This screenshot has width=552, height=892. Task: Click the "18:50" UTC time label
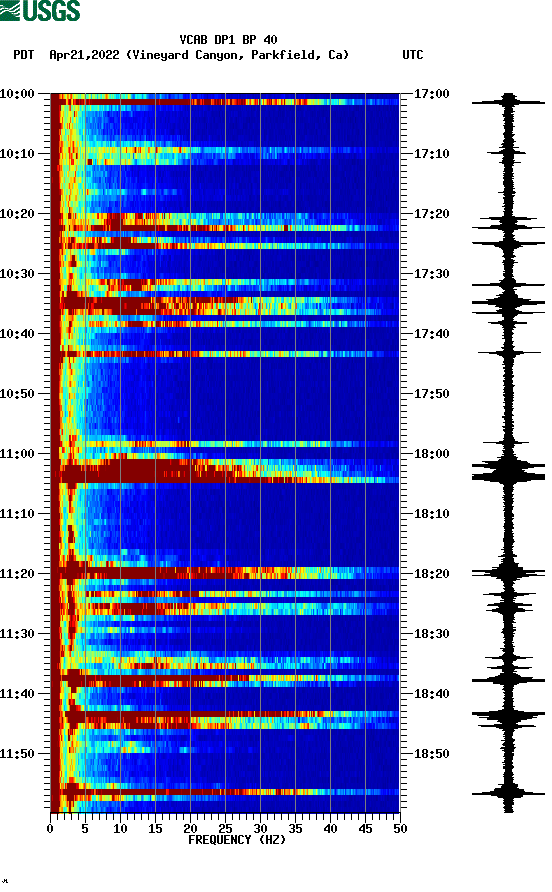pyautogui.click(x=431, y=754)
